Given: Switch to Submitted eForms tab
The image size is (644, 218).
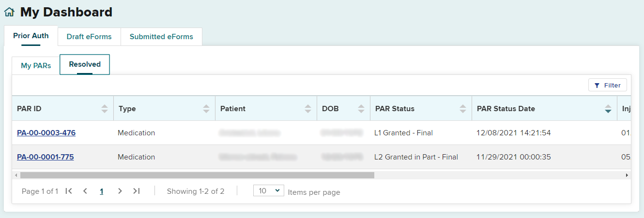Looking at the screenshot, I should click(x=161, y=37).
